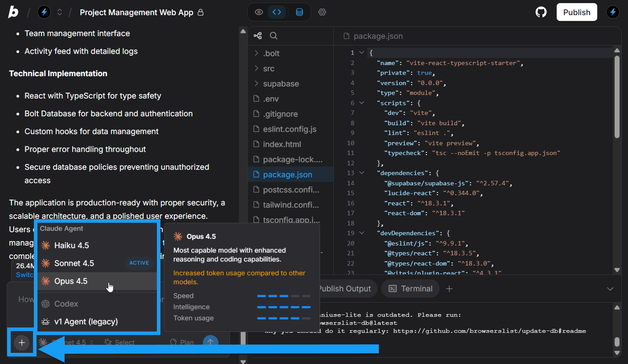
Task: Collapse the scripts block at line 6
Action: 361,102
